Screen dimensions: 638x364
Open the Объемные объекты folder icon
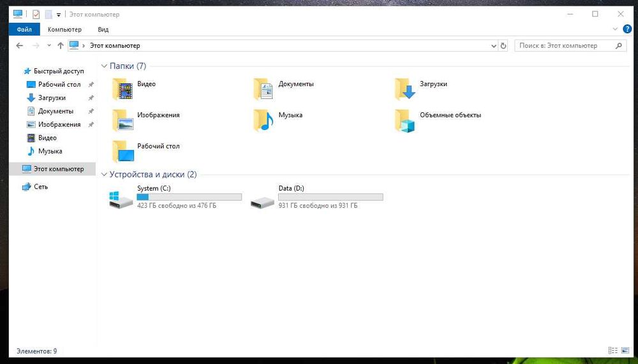click(405, 120)
